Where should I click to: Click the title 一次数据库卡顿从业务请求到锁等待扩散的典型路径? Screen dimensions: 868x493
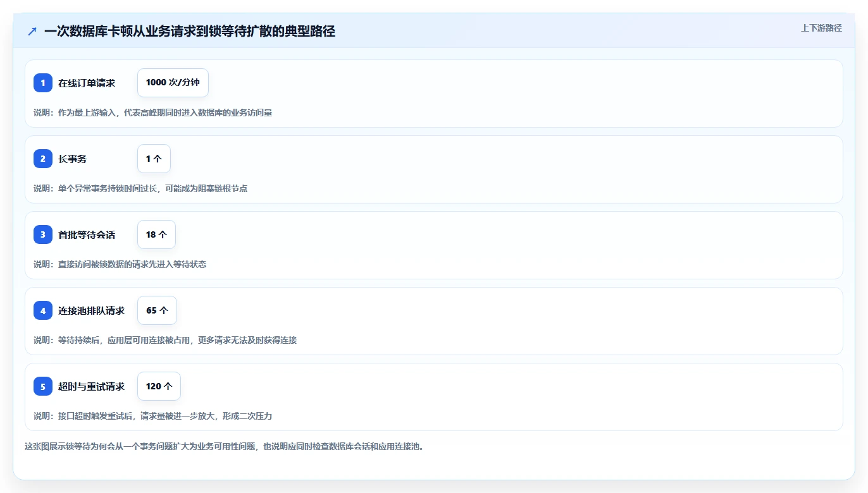(190, 32)
